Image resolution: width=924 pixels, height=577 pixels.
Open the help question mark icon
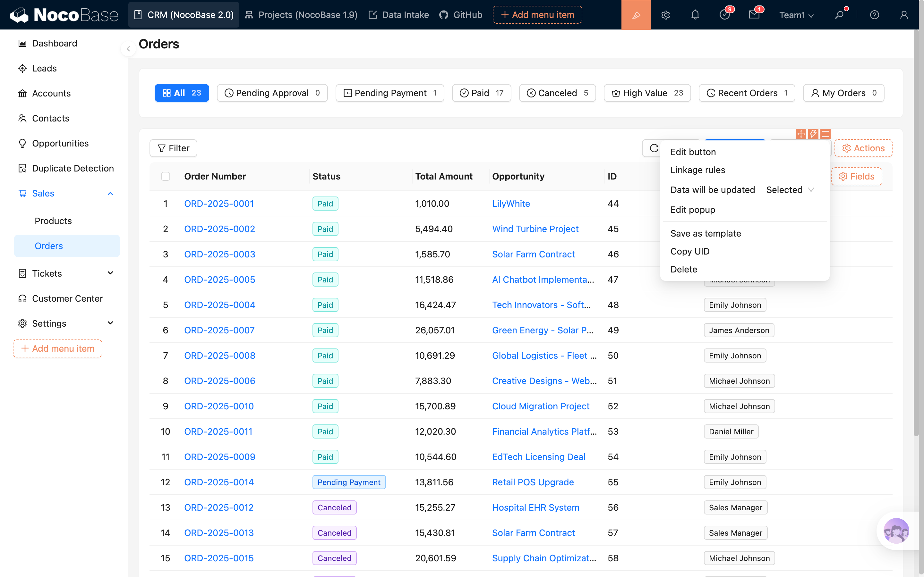click(x=874, y=15)
